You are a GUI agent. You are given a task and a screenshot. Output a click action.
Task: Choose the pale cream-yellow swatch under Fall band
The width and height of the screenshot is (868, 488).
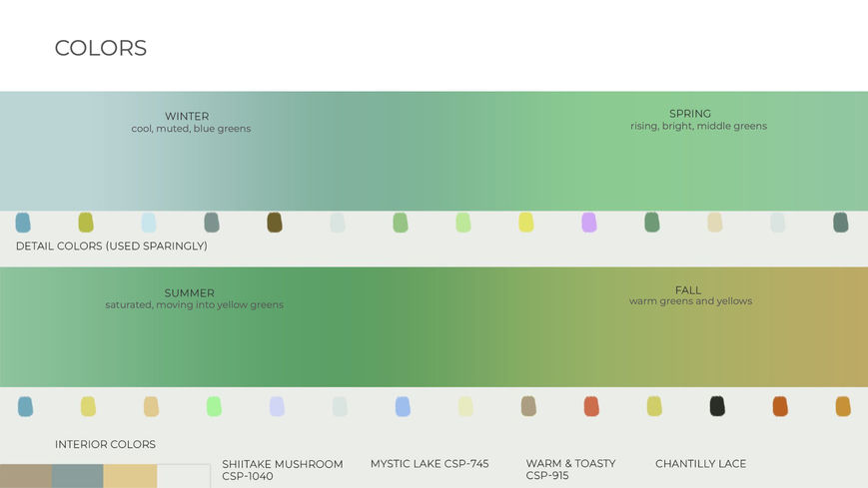465,407
